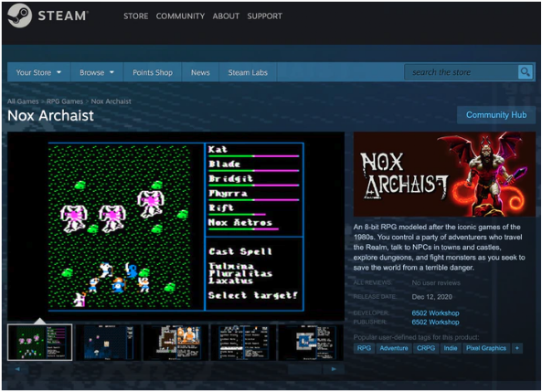Viewport: 542px width, 392px height.
Task: Follow the RPG Games breadcrumb
Action: (65, 101)
